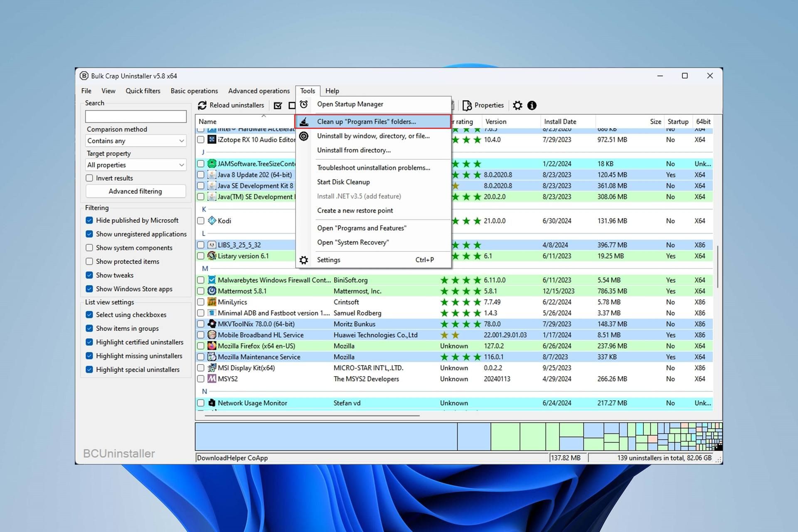
Task: Click the Tools menu tab
Action: (307, 90)
